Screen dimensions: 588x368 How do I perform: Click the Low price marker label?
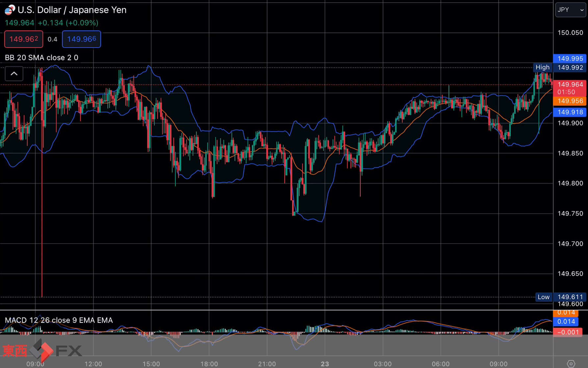pyautogui.click(x=543, y=297)
